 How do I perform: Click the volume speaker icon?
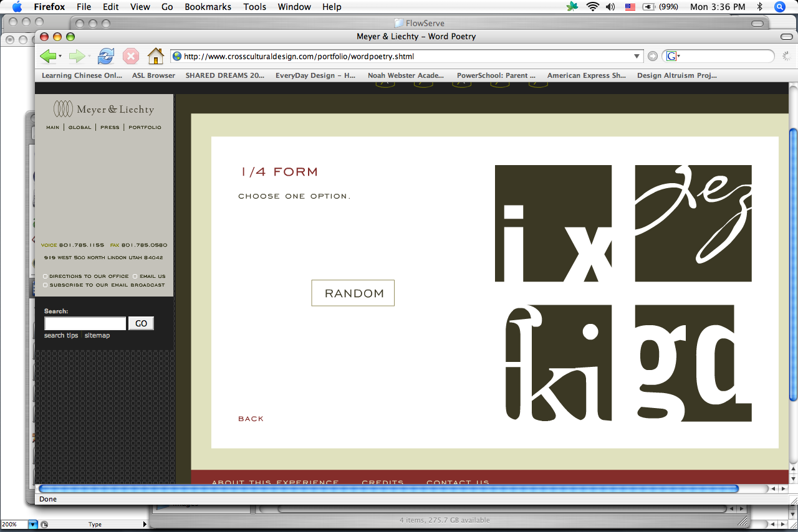coord(610,7)
